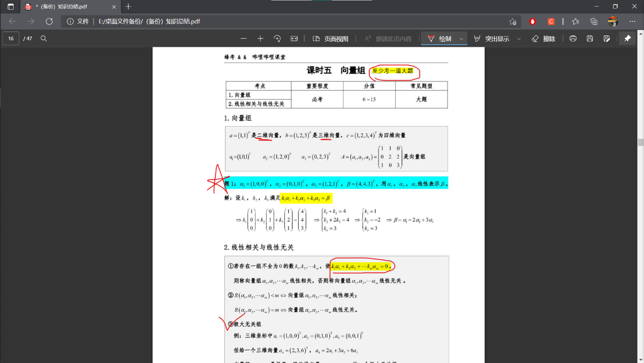Select the 知识总结.pdf browser tab

[66, 7]
